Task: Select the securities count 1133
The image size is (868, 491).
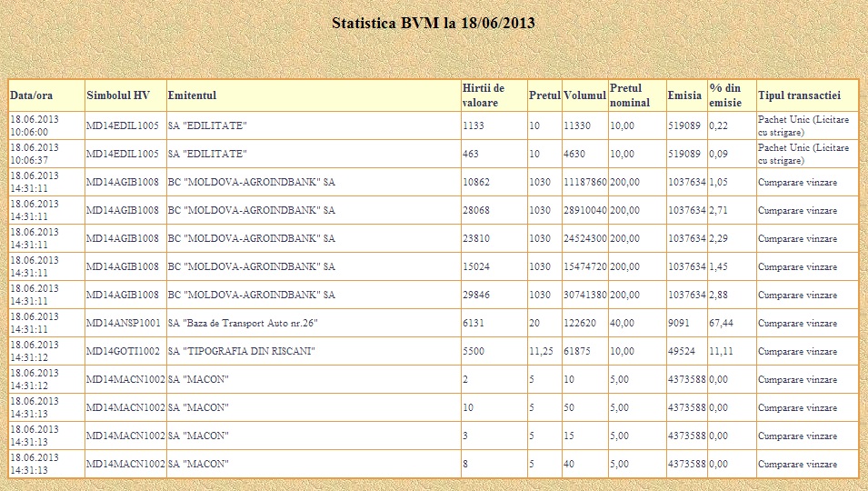Action: point(474,125)
